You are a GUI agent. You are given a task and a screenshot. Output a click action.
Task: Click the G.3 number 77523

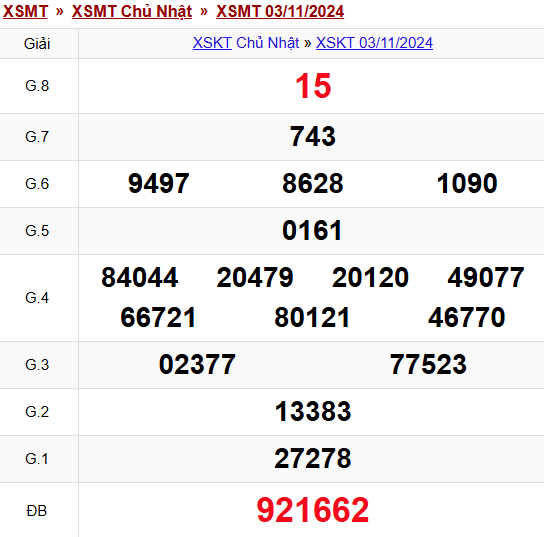428,365
